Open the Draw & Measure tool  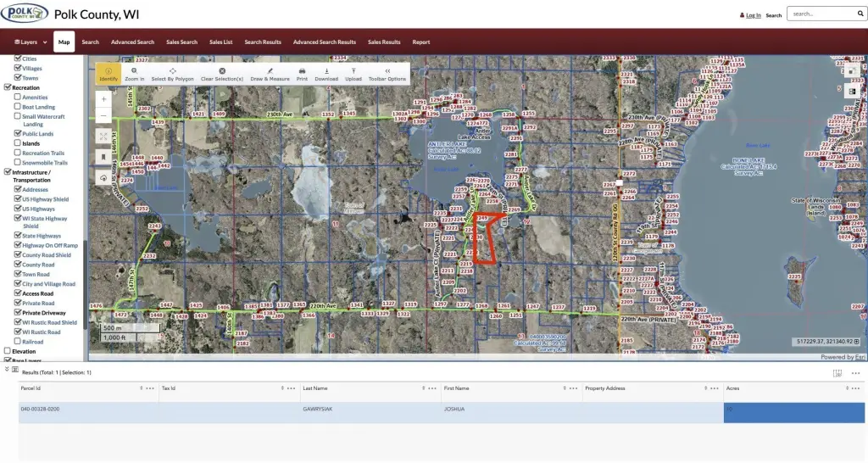tap(270, 74)
